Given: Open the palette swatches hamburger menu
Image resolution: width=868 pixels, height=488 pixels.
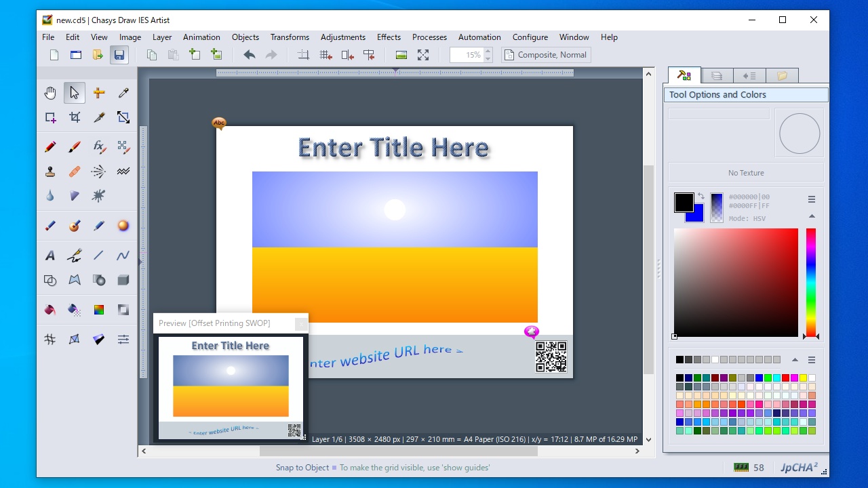Looking at the screenshot, I should coord(812,360).
